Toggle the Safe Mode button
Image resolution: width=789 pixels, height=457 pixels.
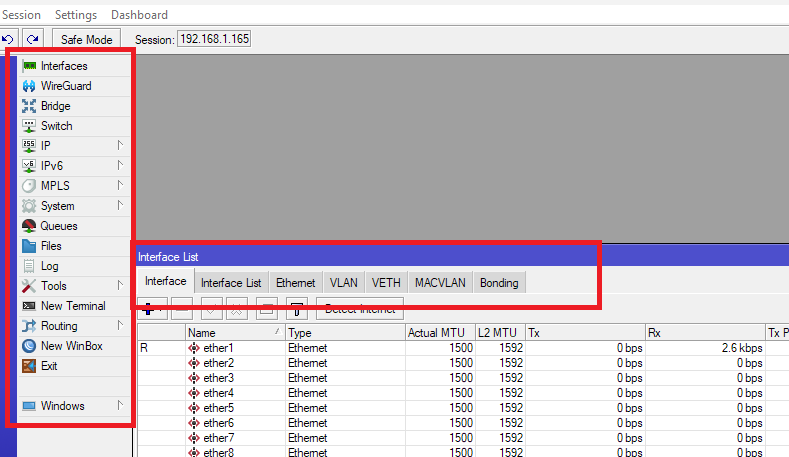tap(87, 39)
